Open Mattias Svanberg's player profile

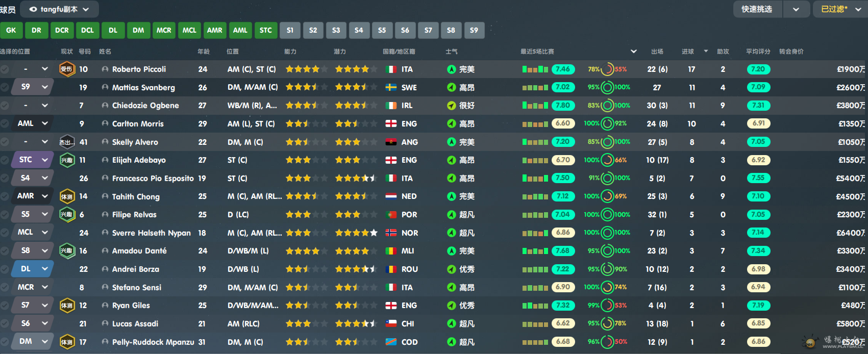143,88
